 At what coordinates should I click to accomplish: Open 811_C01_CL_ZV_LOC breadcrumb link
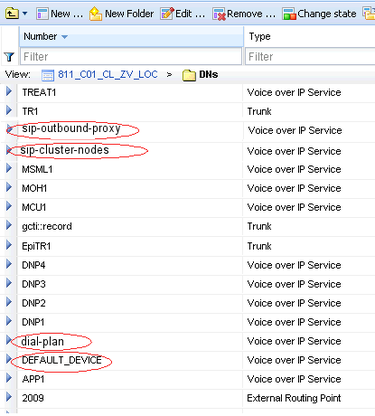(x=107, y=74)
